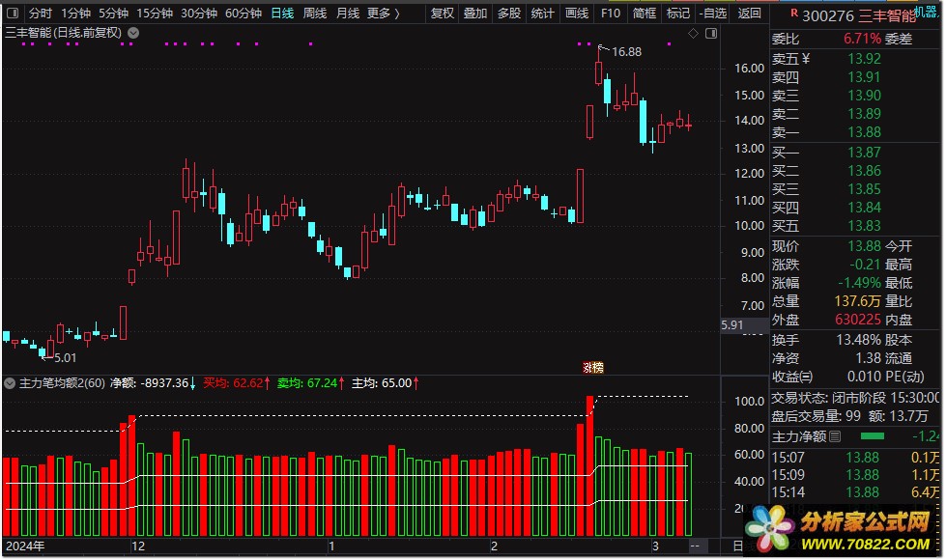Click the 机器 sector tag
This screenshot has height=560, width=946.
click(926, 12)
